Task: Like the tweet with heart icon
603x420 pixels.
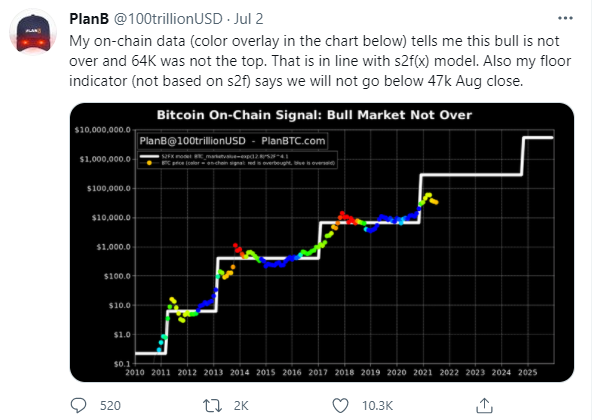Action: [340, 406]
